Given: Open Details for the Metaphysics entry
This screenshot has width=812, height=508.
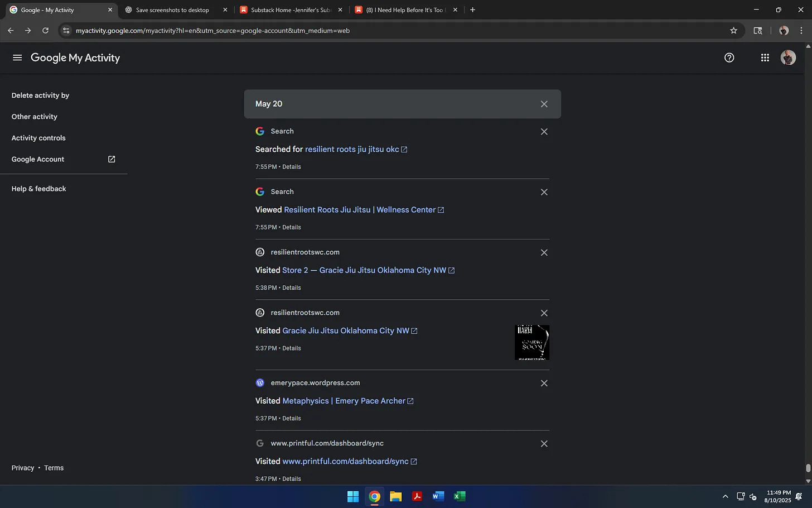Looking at the screenshot, I should point(291,418).
